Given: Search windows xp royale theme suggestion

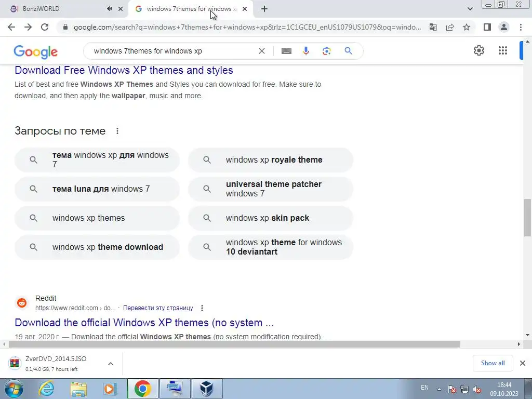Looking at the screenshot, I should 271,160.
